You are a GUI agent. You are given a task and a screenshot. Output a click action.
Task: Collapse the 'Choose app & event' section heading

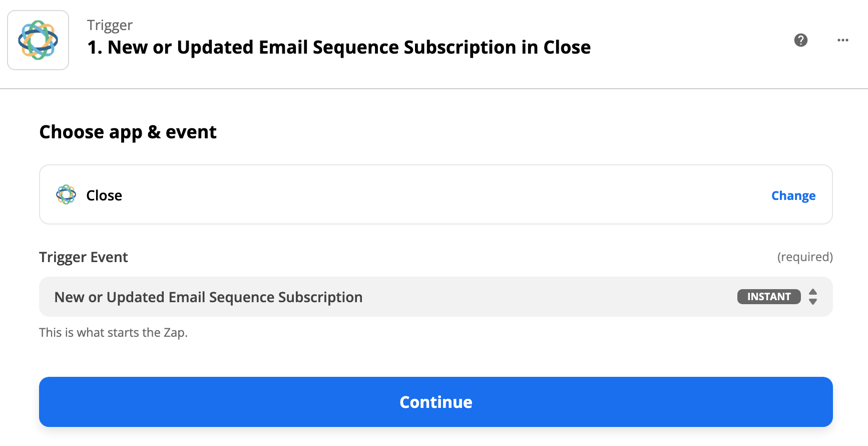click(x=128, y=132)
